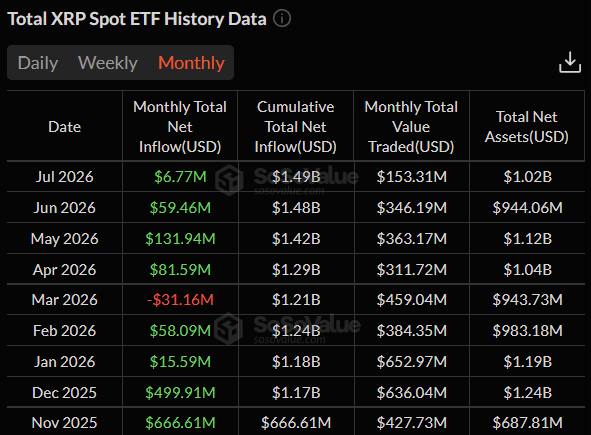The height and width of the screenshot is (435, 591).
Task: Click the $363.17M value traded cell
Action: click(x=412, y=239)
